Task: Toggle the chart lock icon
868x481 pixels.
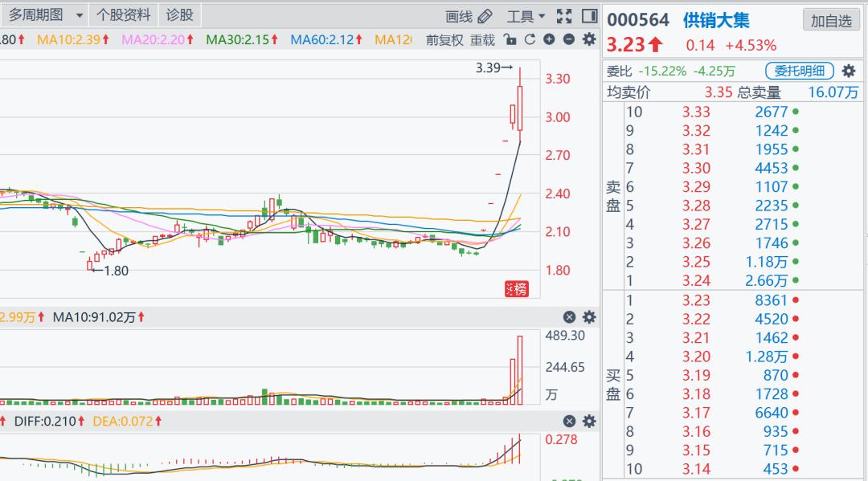Action: click(x=510, y=39)
